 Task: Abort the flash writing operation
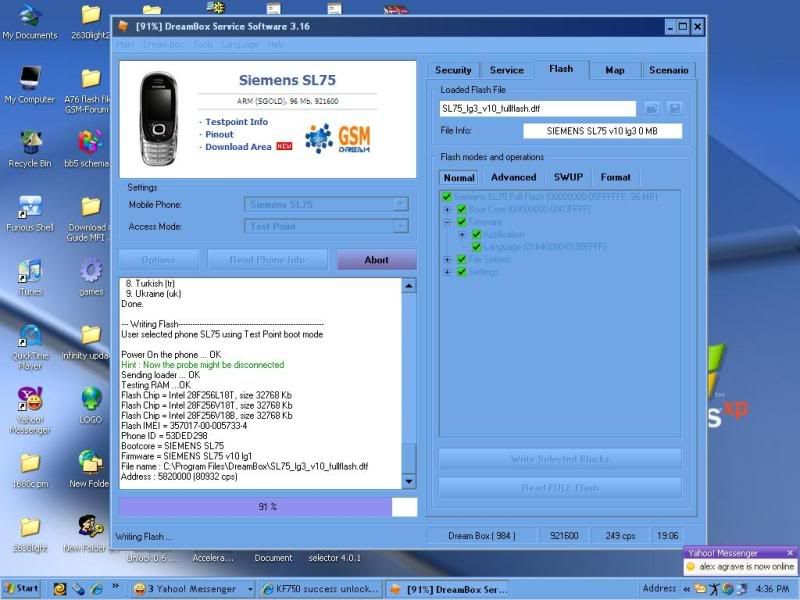(x=377, y=260)
